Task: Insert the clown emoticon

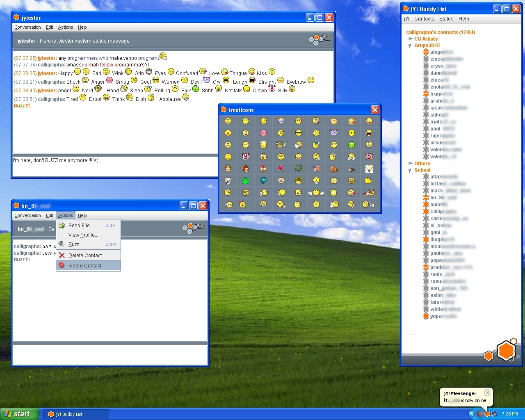Action: click(246, 157)
